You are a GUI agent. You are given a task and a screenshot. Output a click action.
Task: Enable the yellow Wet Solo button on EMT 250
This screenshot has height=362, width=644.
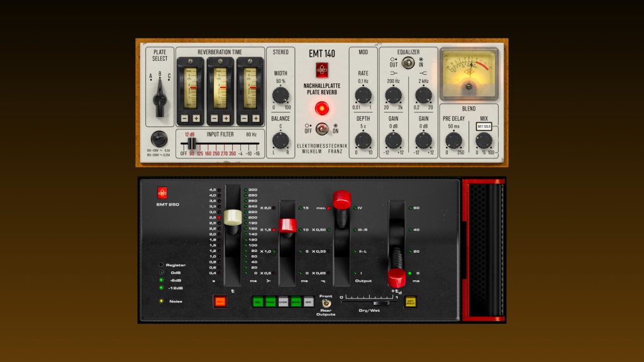pos(410,302)
